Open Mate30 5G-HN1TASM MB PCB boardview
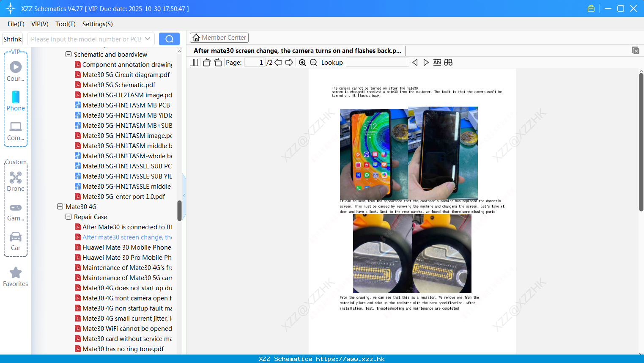This screenshot has width=644, height=363. (123, 105)
